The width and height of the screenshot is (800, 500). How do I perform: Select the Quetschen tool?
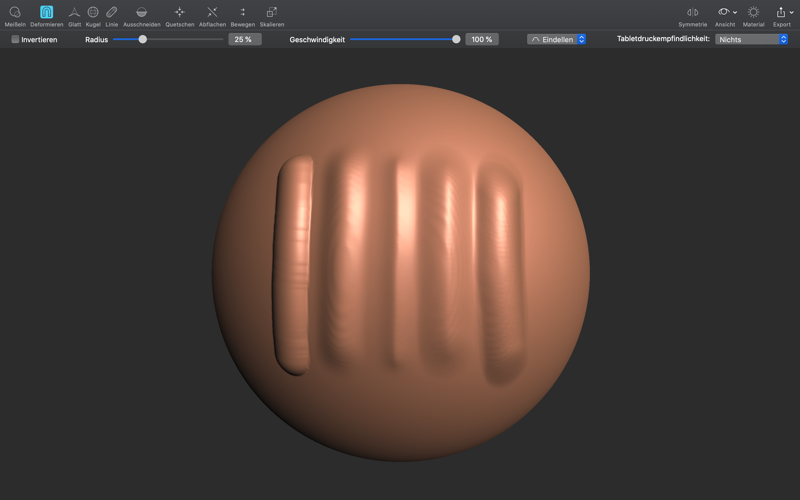pyautogui.click(x=180, y=13)
